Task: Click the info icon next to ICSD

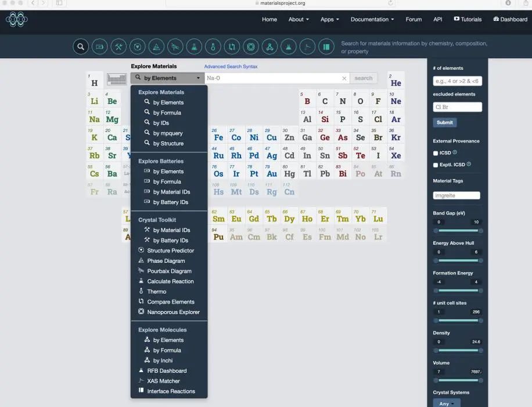Action: click(455, 152)
